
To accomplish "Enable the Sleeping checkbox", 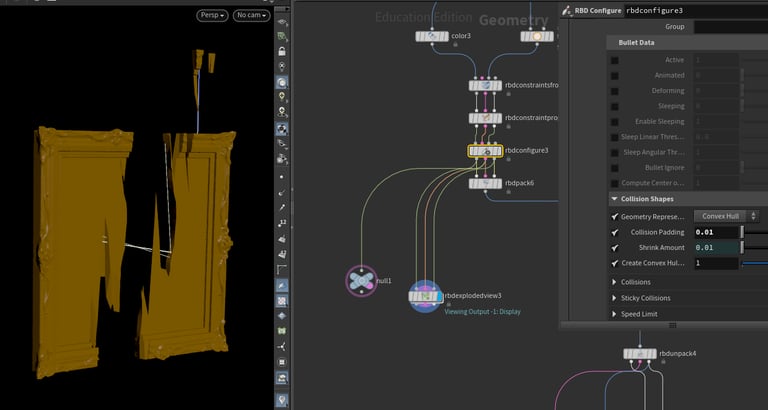I will (615, 106).
